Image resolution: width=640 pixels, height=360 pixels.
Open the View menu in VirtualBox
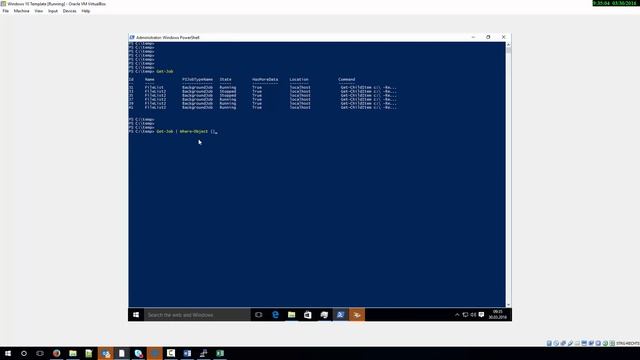click(x=39, y=11)
